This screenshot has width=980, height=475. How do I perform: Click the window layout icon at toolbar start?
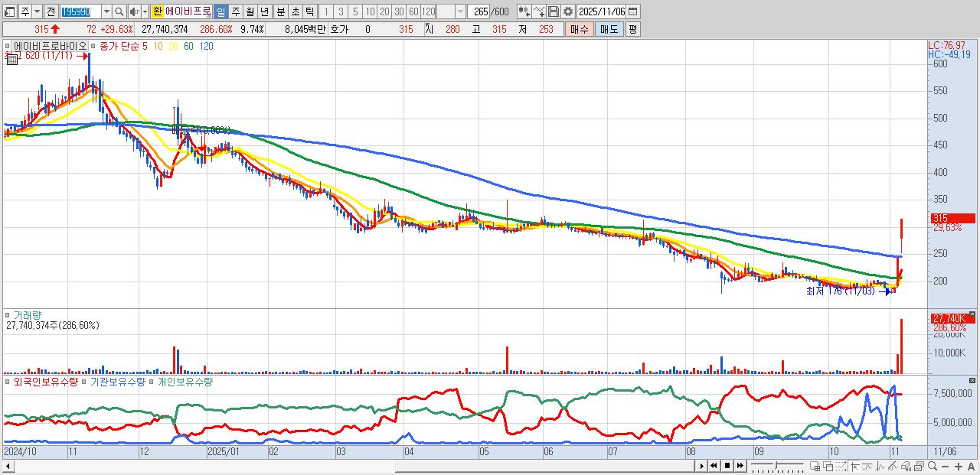10,11
